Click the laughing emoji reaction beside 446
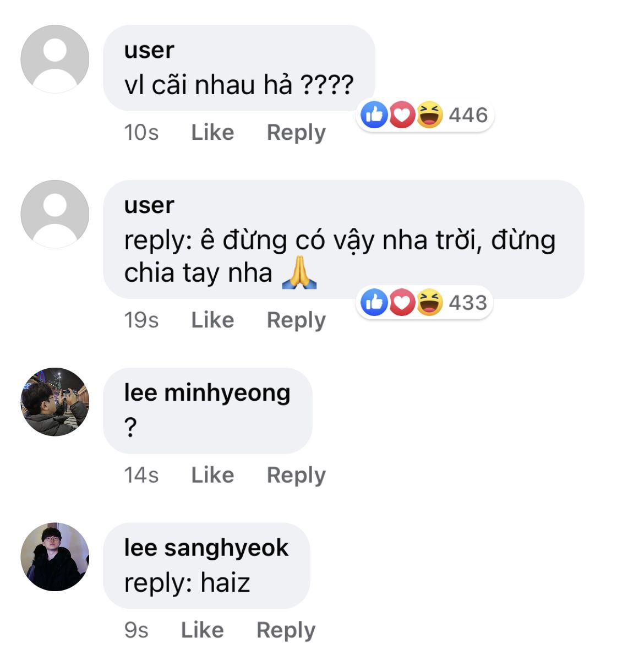The height and width of the screenshot is (655, 644). (430, 114)
